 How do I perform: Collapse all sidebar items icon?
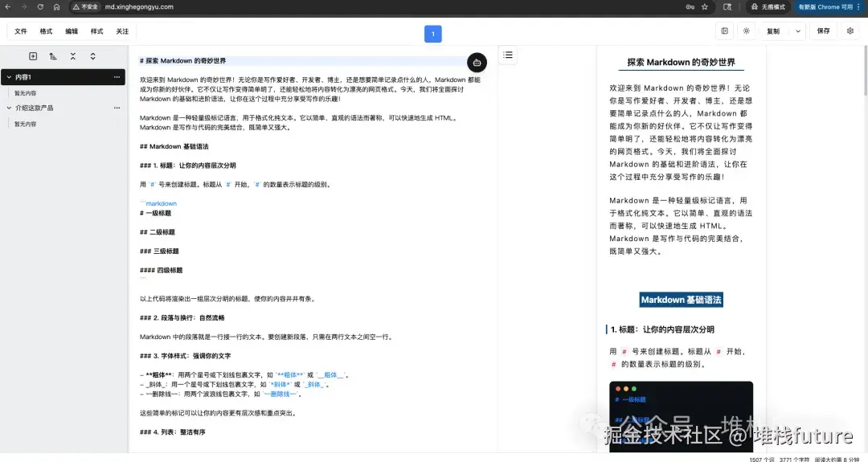click(x=73, y=56)
